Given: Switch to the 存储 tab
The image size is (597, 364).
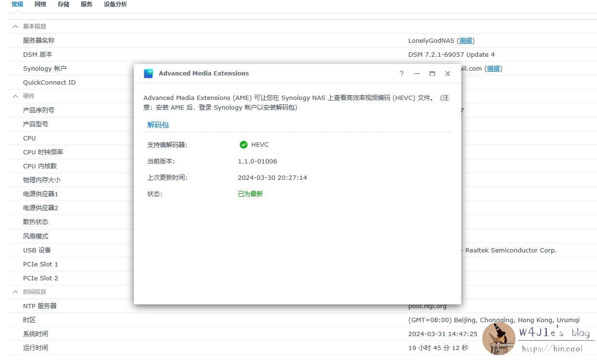Looking at the screenshot, I should tap(63, 4).
